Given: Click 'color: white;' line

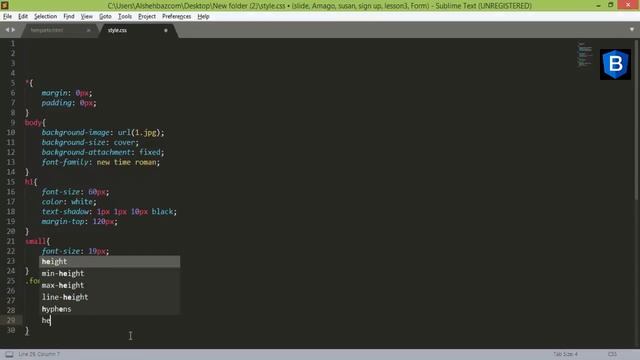Looking at the screenshot, I should tap(69, 202).
